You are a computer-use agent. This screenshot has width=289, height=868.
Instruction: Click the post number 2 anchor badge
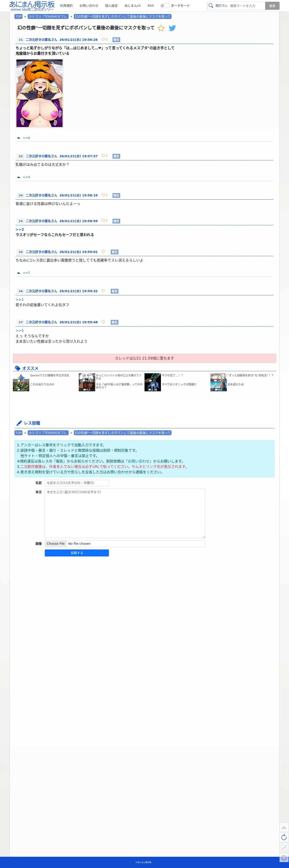click(x=20, y=156)
